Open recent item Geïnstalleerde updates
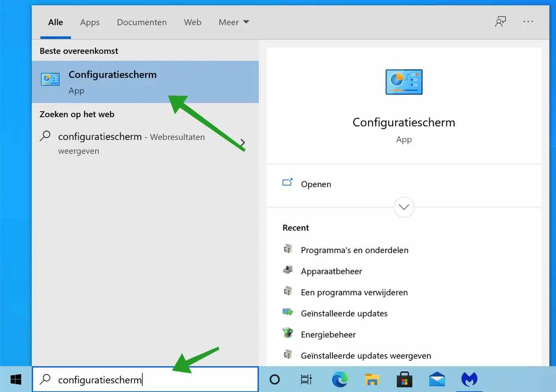This screenshot has height=392, width=556. [344, 313]
